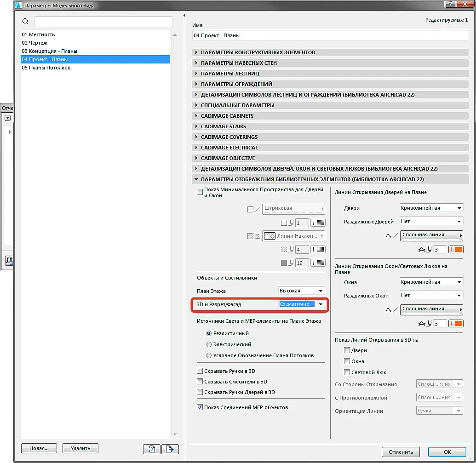Click the Имя name field
This screenshot has width=476, height=463.
point(330,35)
